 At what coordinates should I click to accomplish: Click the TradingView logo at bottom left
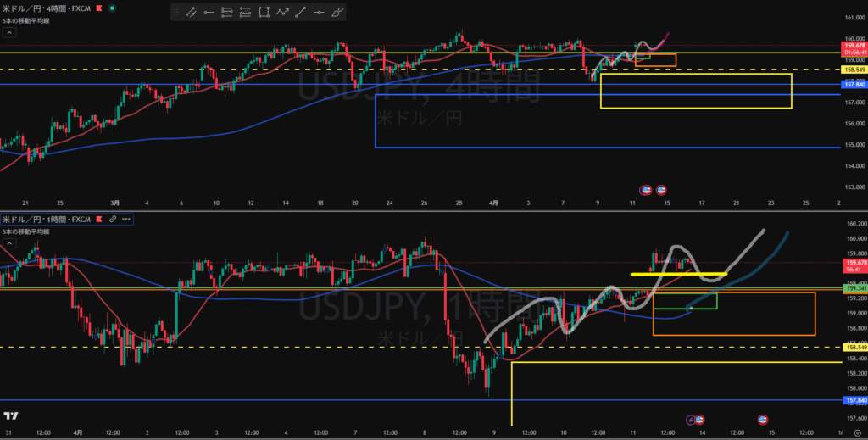tap(11, 415)
